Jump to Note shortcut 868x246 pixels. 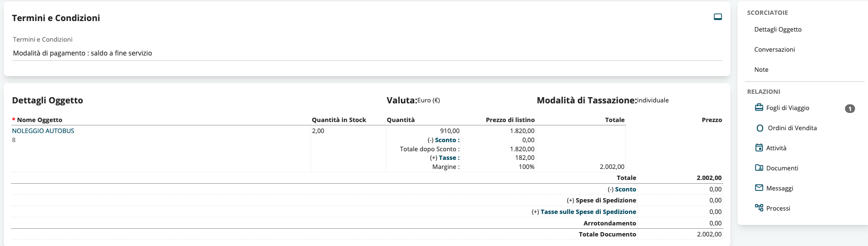pos(761,70)
